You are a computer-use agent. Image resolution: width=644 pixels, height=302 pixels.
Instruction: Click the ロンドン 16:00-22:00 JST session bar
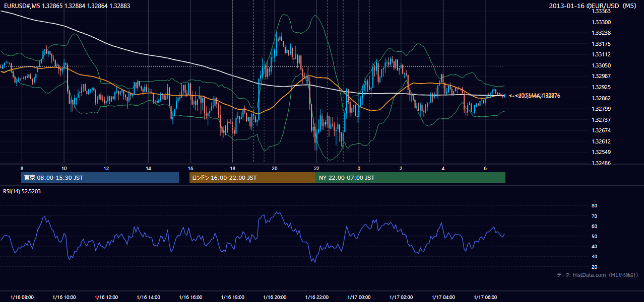point(252,178)
